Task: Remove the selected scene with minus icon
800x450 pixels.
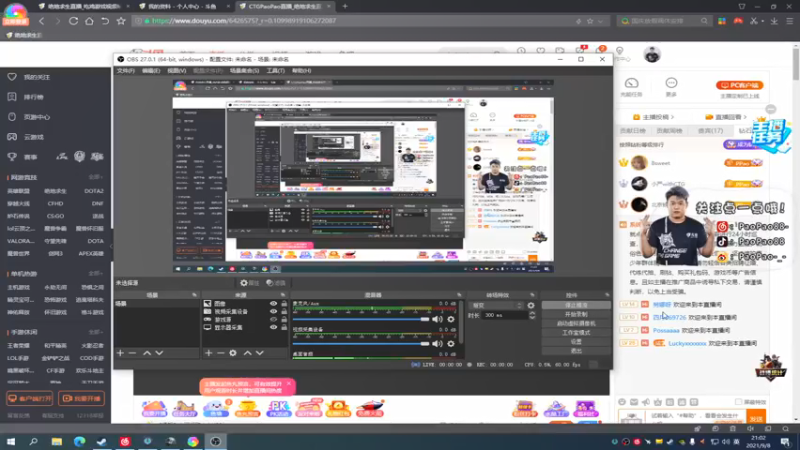Action: click(x=133, y=353)
